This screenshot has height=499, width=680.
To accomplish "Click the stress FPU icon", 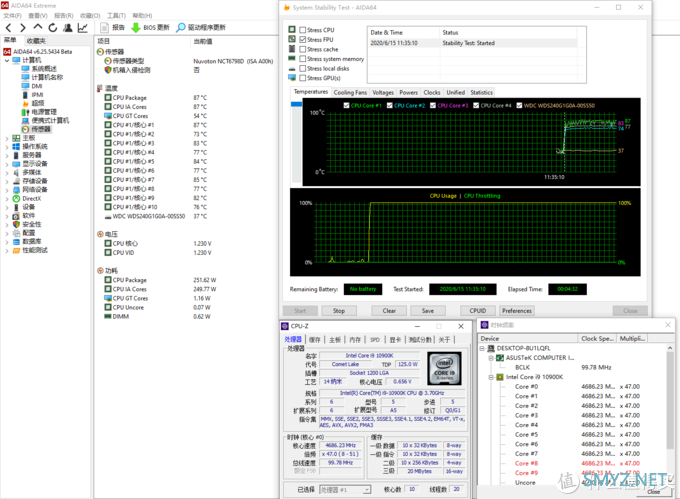I will click(292, 39).
